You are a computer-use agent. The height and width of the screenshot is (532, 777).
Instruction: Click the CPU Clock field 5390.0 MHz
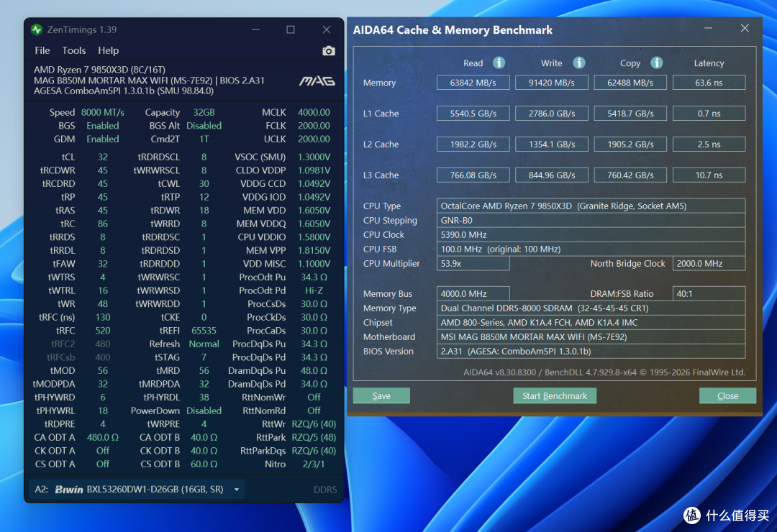[x=591, y=235]
